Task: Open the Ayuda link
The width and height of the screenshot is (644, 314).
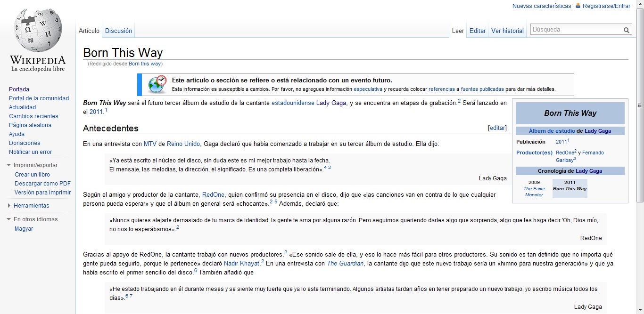Action: (17, 134)
